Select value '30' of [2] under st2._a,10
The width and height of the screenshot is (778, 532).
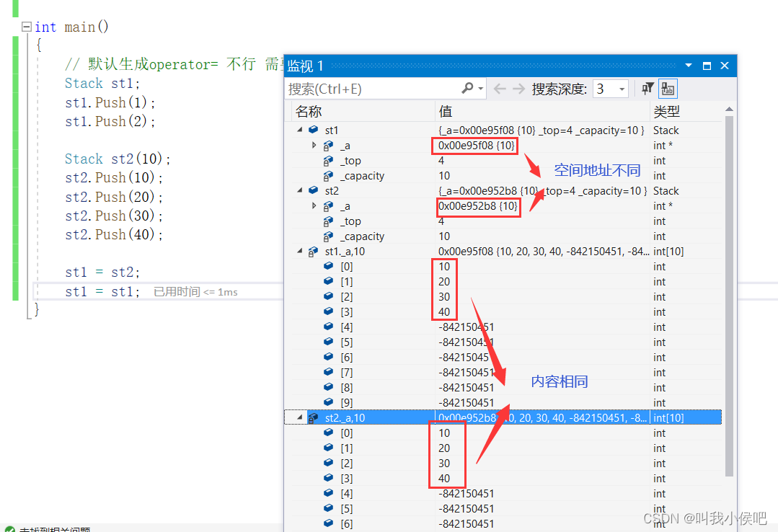(x=444, y=463)
